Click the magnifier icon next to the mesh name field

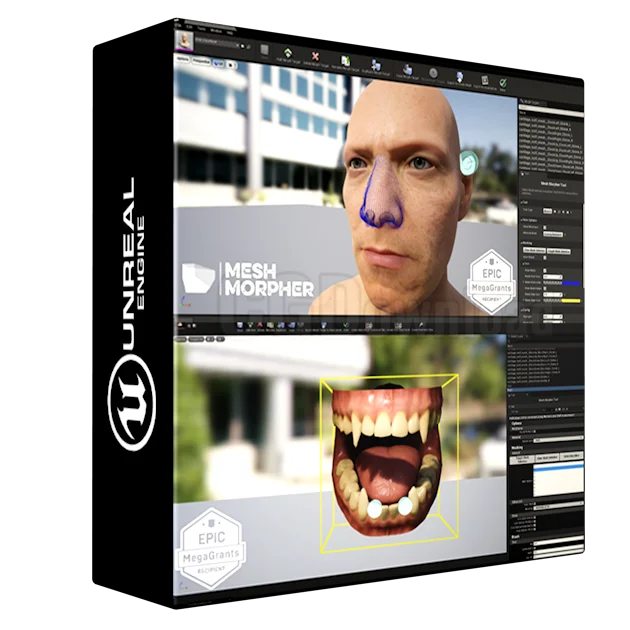[x=249, y=47]
